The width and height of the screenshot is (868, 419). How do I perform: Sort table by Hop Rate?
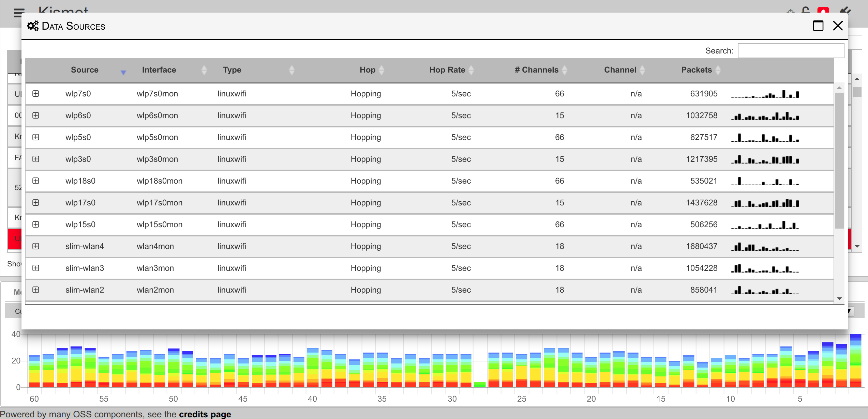(x=447, y=70)
